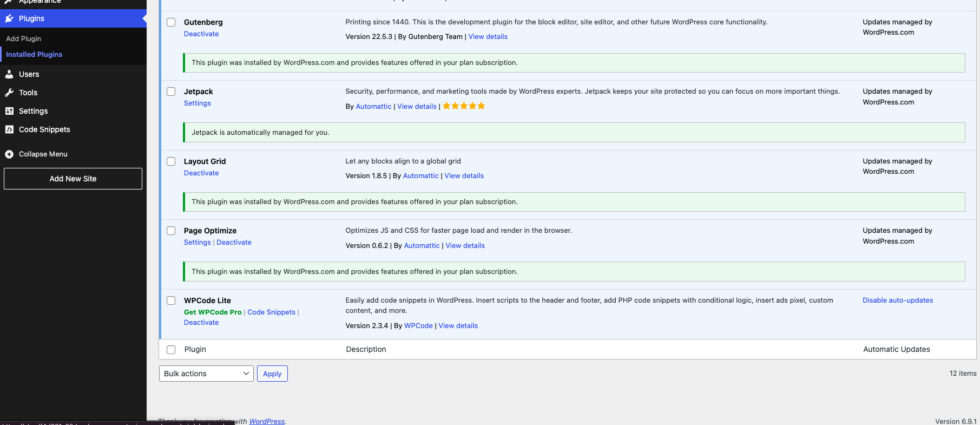980x425 pixels.
Task: Open WPCode author link
Action: pos(418,326)
